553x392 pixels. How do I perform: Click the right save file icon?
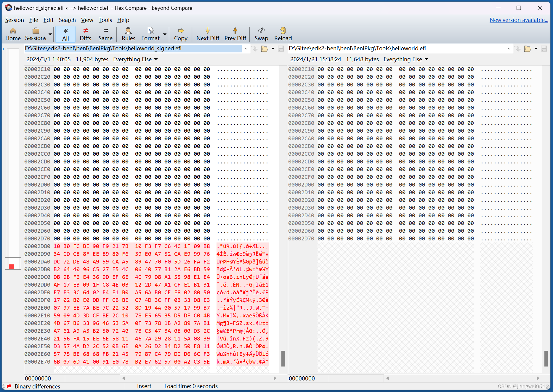[x=544, y=49]
